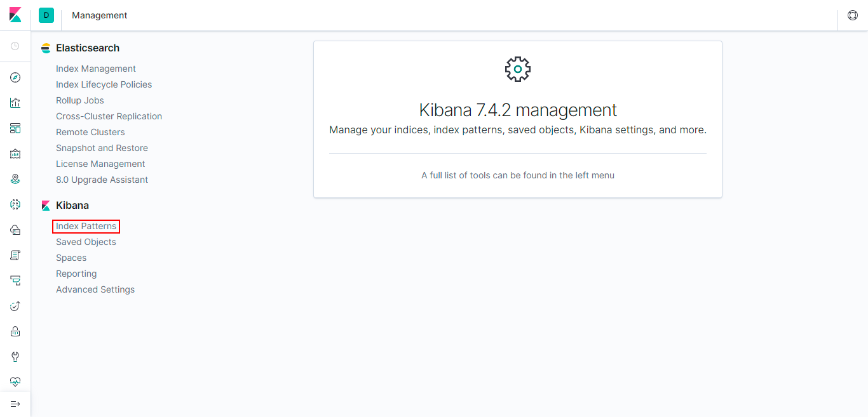Click 'Manage your indices' description text
Viewport: 868px width, 417px height.
point(518,129)
